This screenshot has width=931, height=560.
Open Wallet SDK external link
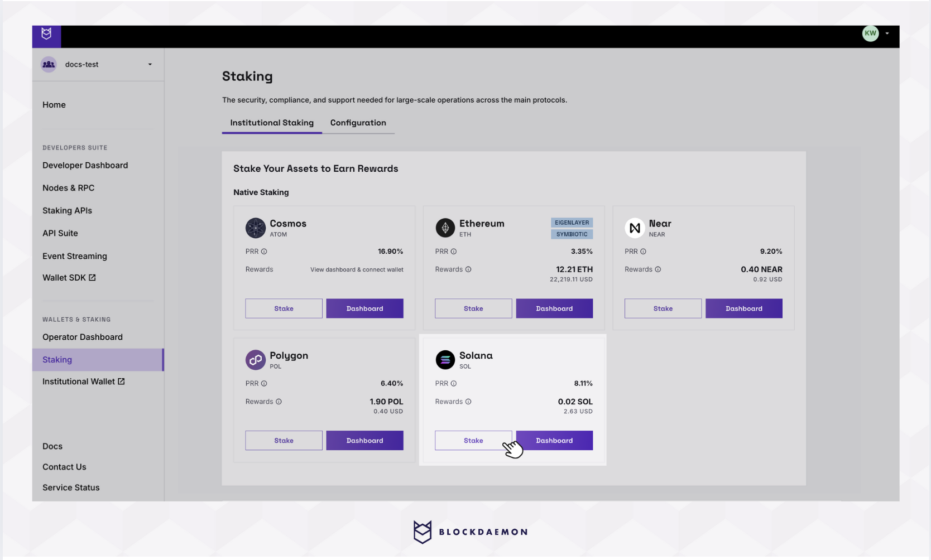tap(69, 277)
